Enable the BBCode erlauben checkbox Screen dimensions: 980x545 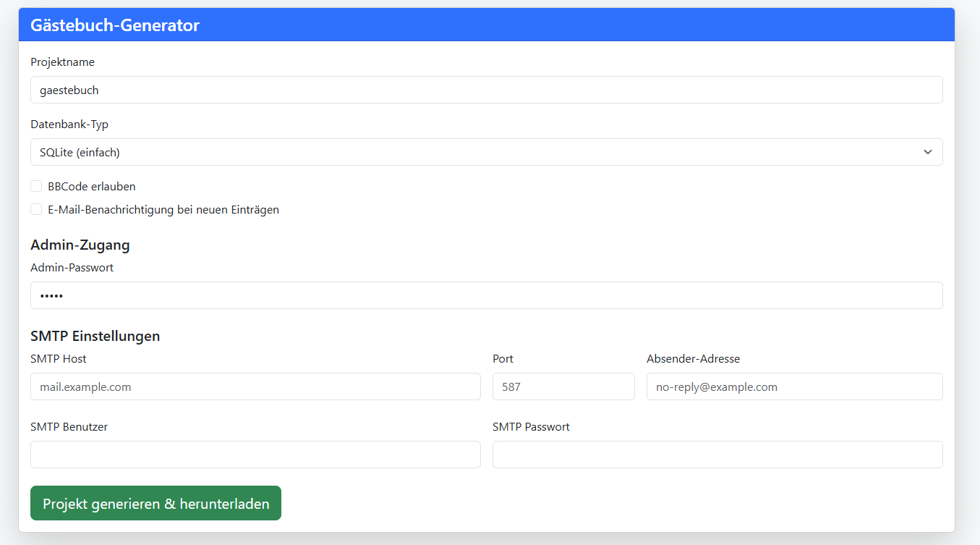pos(36,187)
